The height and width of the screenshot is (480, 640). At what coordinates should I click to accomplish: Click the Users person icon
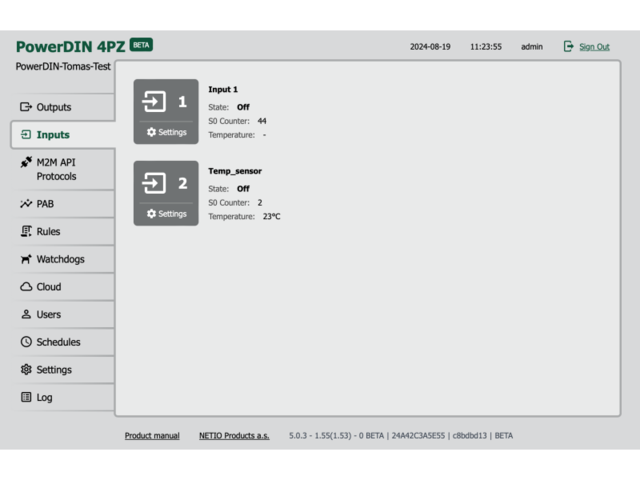pos(27,314)
